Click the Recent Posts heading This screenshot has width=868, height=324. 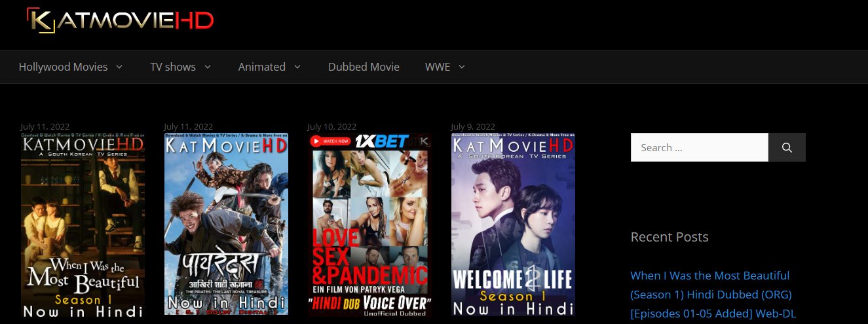click(x=670, y=237)
